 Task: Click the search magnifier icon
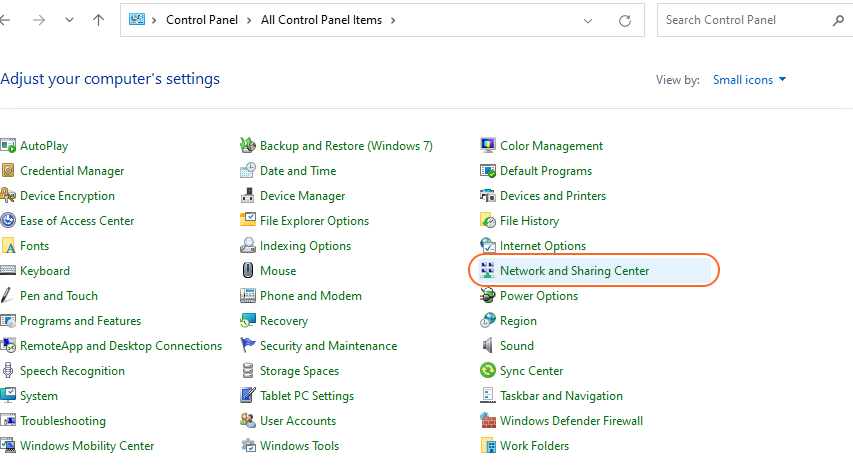click(x=838, y=21)
